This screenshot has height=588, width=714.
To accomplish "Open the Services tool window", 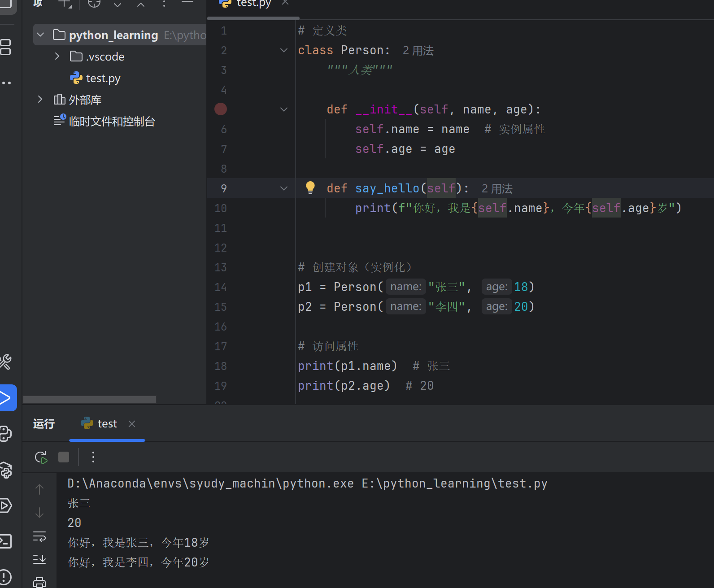I will coord(6,505).
